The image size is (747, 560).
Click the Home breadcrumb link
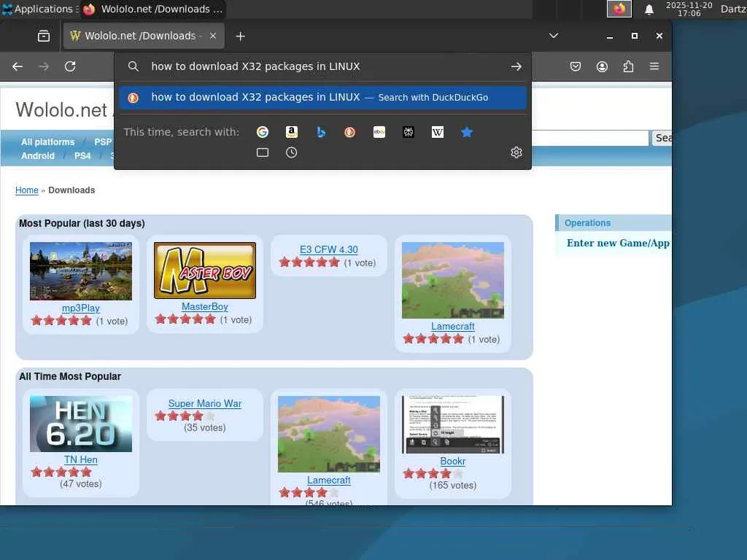[27, 190]
